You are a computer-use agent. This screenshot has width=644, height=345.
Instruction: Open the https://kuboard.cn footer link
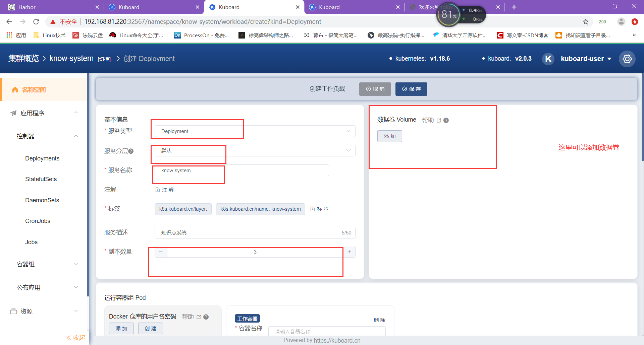click(337, 340)
